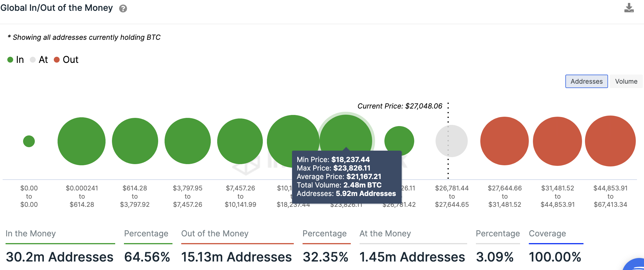Click the $44,853.91 to $67,413.34 axis label
Viewport: 644px width, 270px height.
[610, 196]
